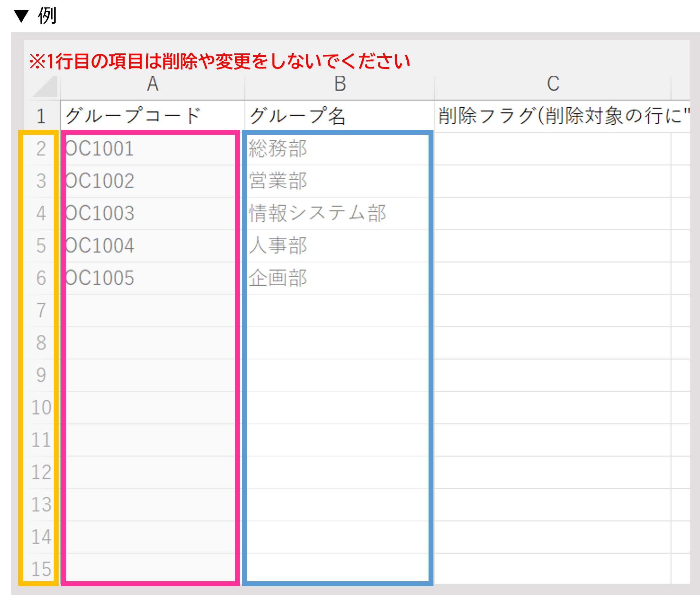This screenshot has width=700, height=595.
Task: Select row 1 header
Action: tap(41, 117)
